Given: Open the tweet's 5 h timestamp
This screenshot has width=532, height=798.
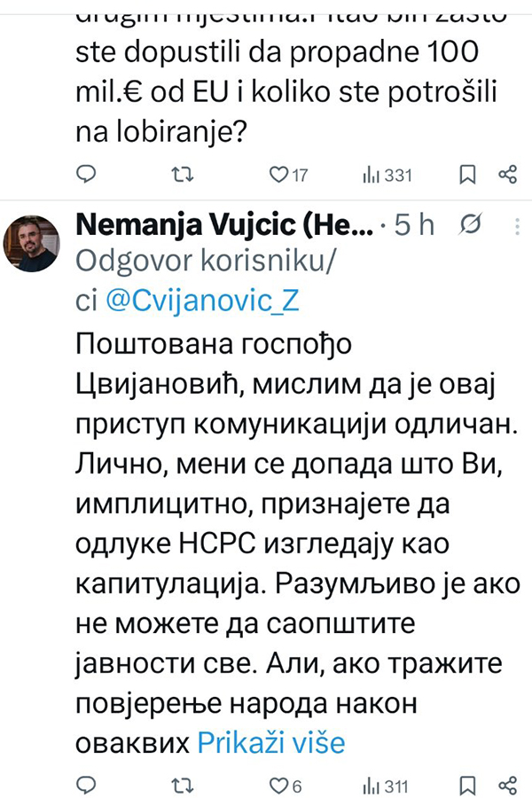Looking at the screenshot, I should 414,226.
